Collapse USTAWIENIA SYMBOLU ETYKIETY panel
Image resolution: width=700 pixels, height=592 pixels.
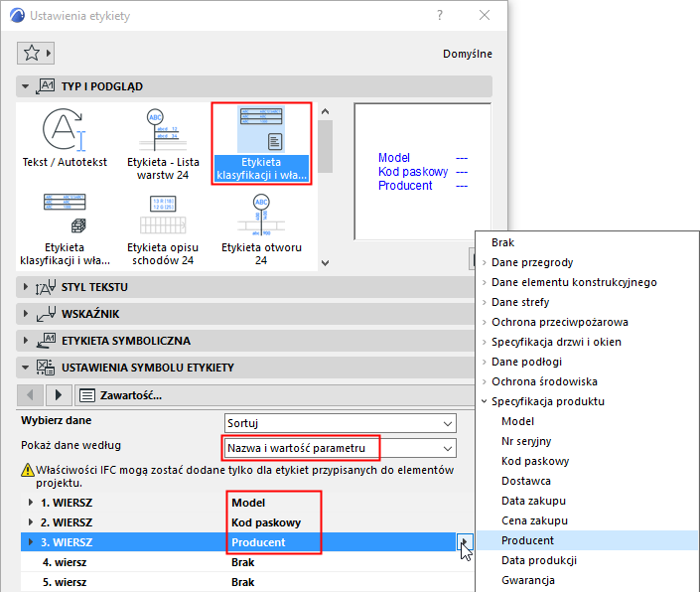(x=26, y=368)
